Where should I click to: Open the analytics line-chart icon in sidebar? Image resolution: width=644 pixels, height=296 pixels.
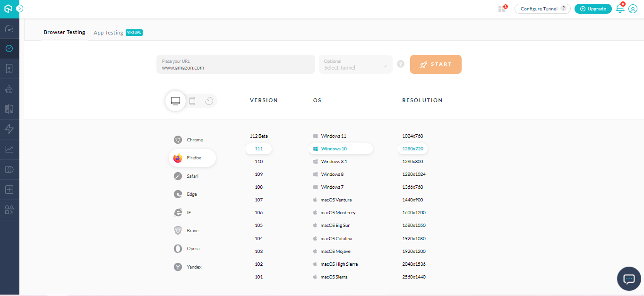[x=9, y=149]
